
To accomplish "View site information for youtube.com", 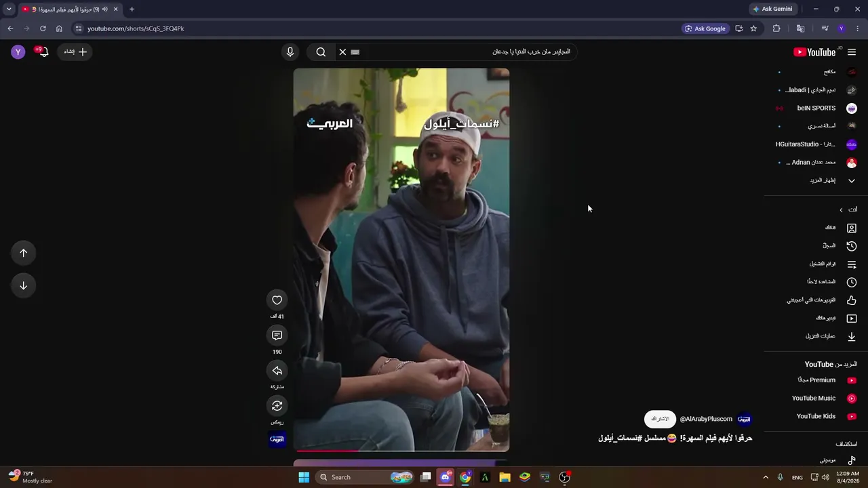I will 79,28.
